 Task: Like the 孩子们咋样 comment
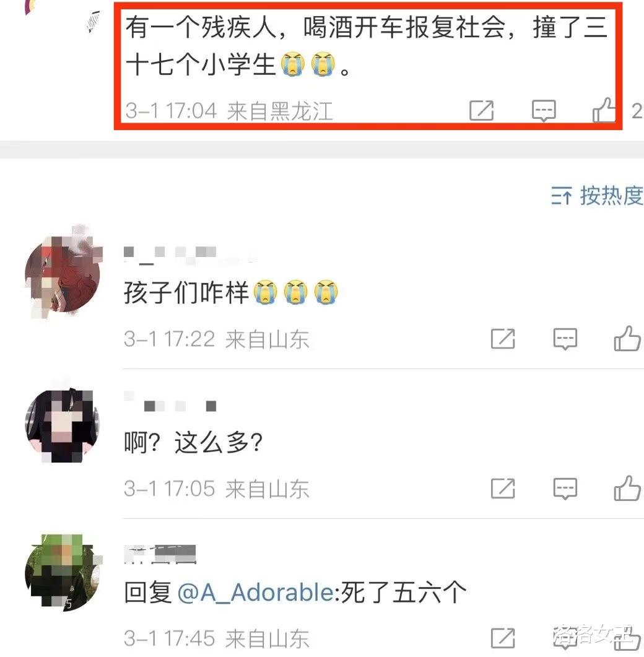(x=627, y=338)
